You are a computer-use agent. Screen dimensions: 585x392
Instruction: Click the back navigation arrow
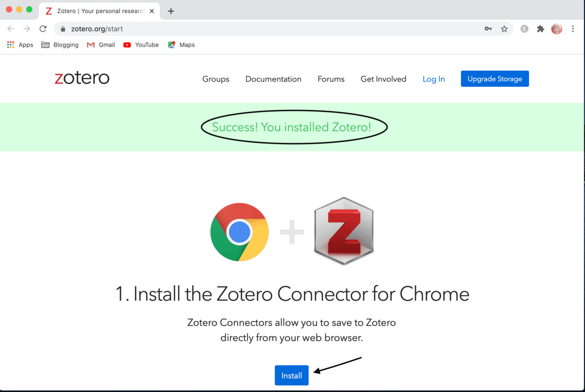[x=10, y=28]
